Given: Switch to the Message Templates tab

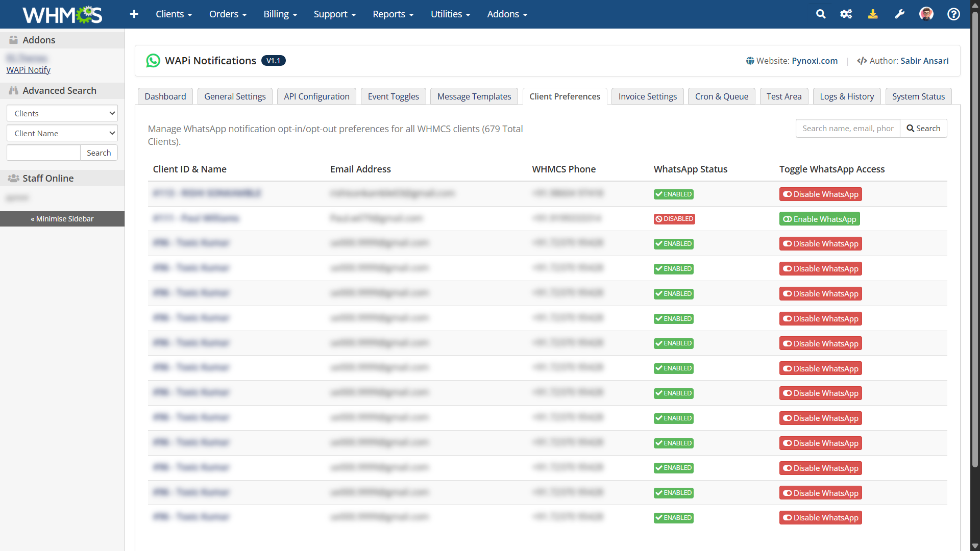Looking at the screenshot, I should coord(474,96).
